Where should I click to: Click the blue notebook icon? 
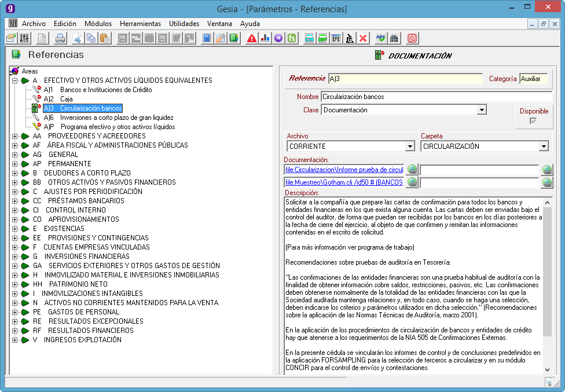tap(207, 38)
